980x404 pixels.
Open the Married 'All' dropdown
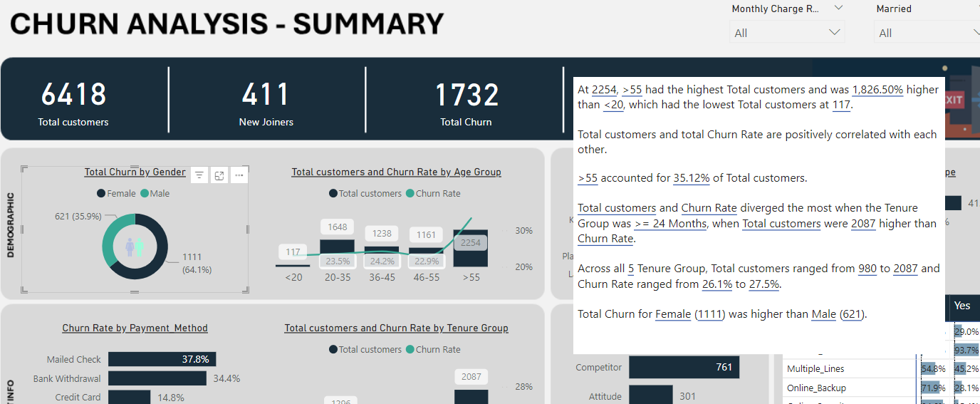927,33
